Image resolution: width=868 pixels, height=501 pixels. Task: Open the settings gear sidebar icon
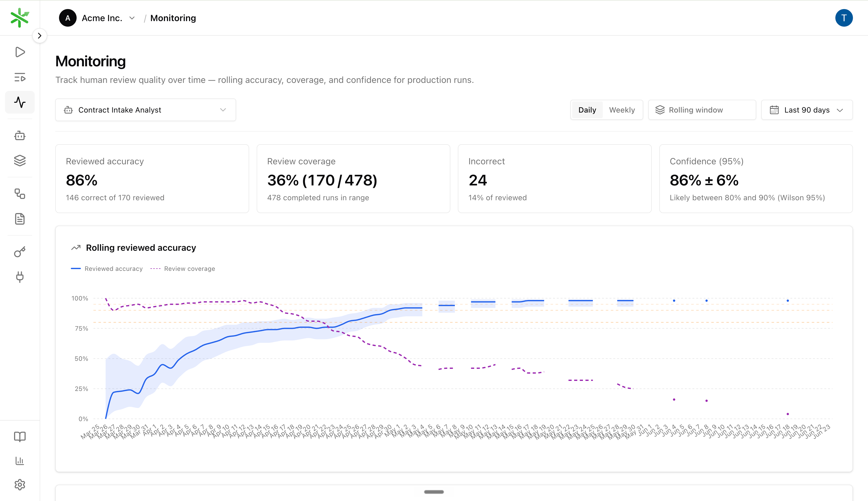point(20,484)
